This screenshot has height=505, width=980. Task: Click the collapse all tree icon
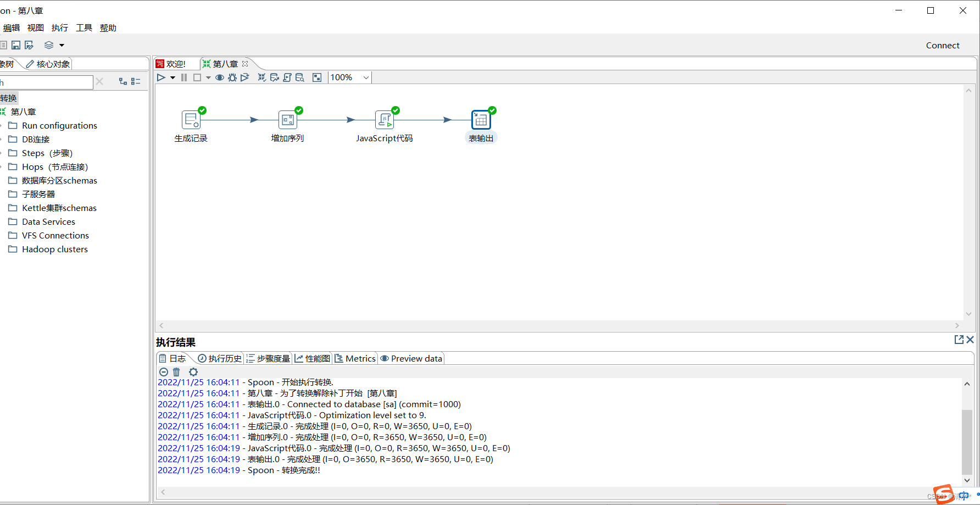136,81
